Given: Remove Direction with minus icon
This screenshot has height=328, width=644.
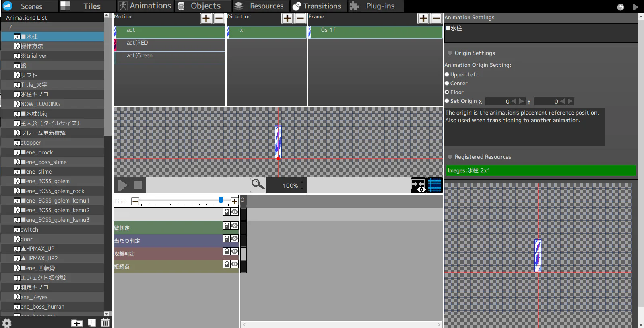Looking at the screenshot, I should [x=300, y=18].
